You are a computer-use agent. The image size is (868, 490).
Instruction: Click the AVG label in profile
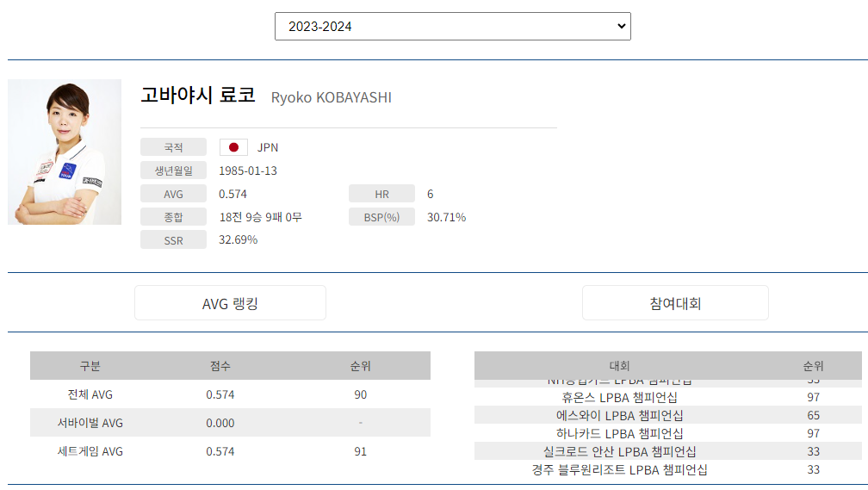pos(173,194)
